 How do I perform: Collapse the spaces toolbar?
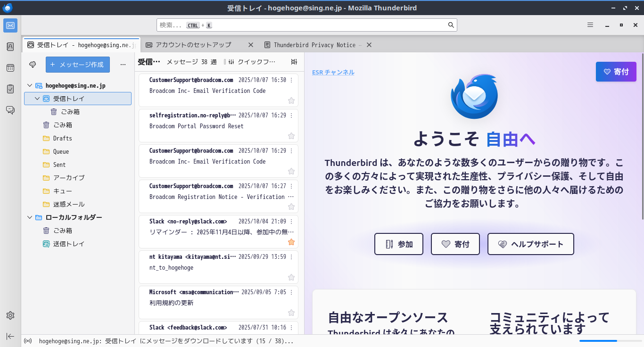tap(10, 336)
